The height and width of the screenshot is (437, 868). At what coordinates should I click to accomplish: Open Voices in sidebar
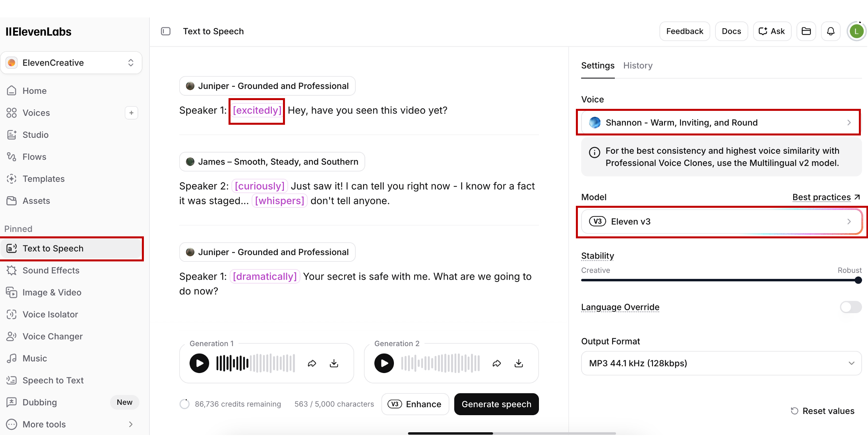point(62,113)
